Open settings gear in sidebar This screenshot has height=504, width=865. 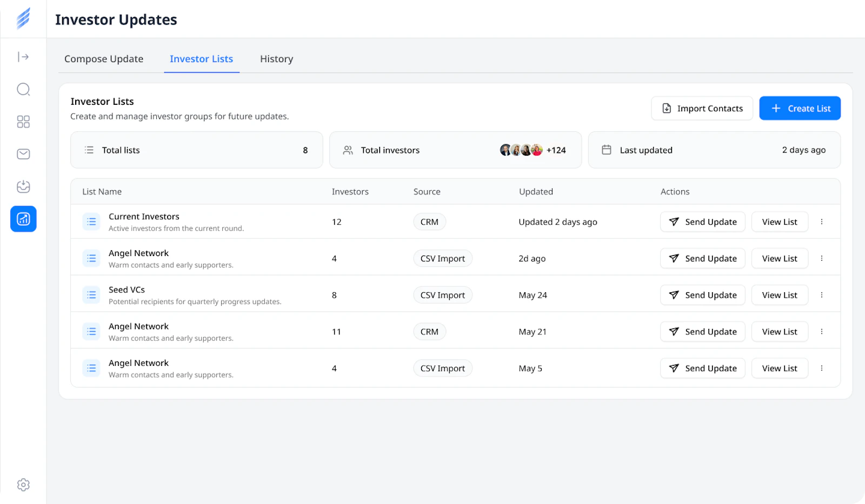pyautogui.click(x=23, y=485)
